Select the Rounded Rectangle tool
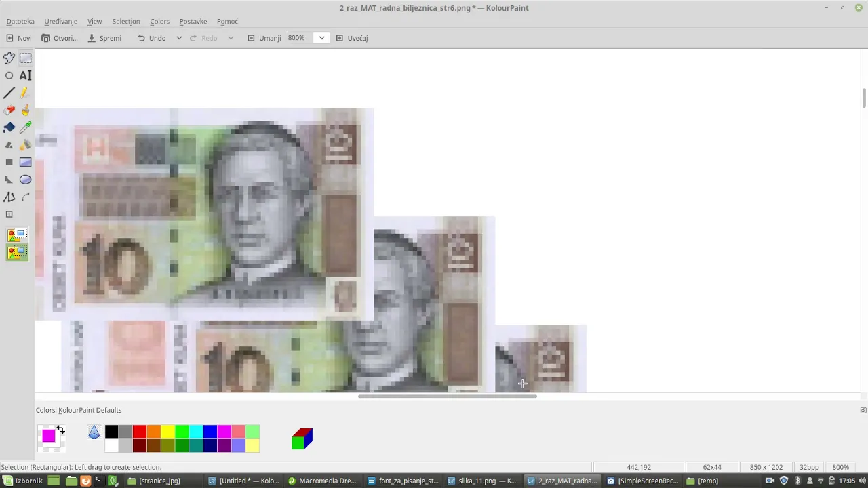Screen dimensions: 868x488 point(9,162)
